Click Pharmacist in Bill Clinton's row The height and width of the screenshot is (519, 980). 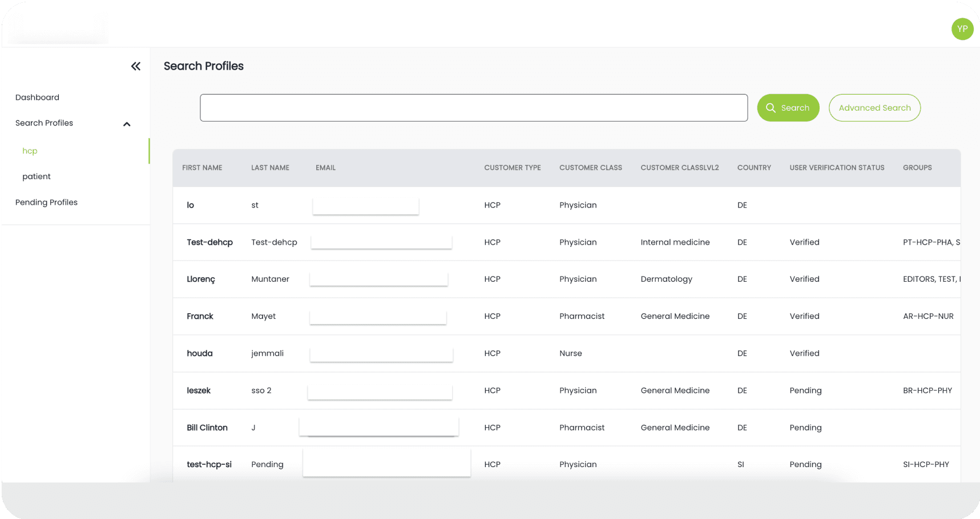[x=582, y=428]
